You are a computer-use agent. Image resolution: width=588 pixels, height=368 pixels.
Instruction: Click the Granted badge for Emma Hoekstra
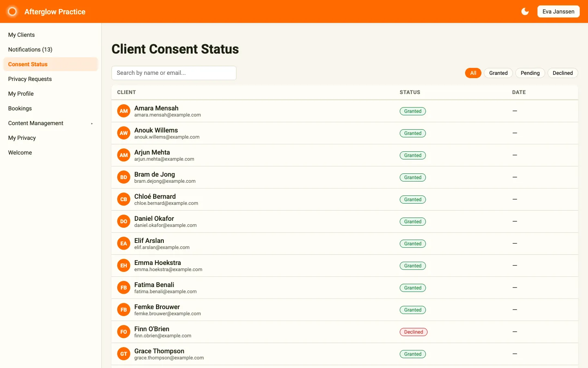412,266
